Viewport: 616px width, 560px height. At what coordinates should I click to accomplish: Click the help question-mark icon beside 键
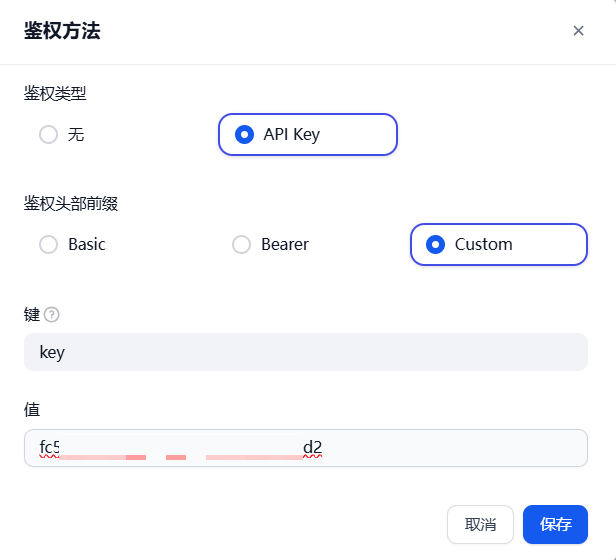pyautogui.click(x=52, y=315)
